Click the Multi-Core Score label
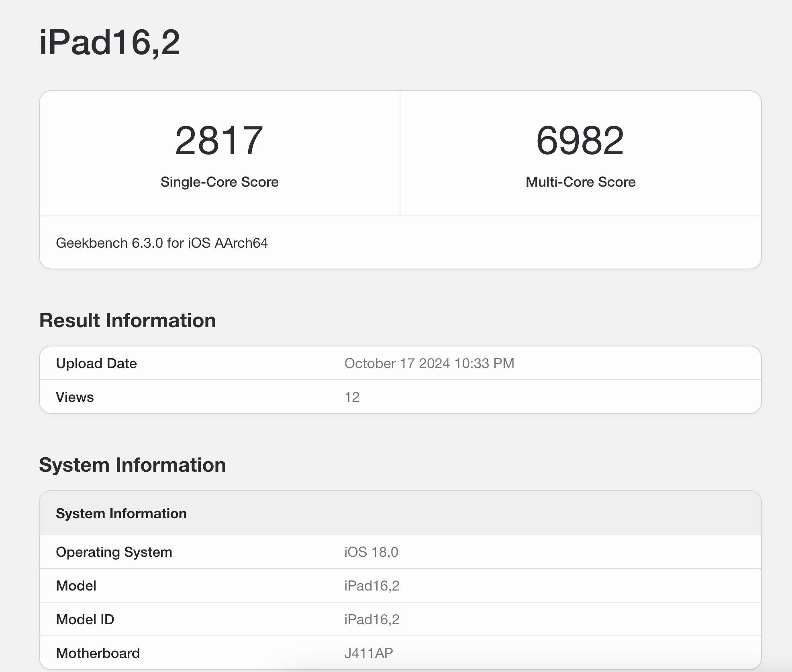792x672 pixels. (580, 182)
